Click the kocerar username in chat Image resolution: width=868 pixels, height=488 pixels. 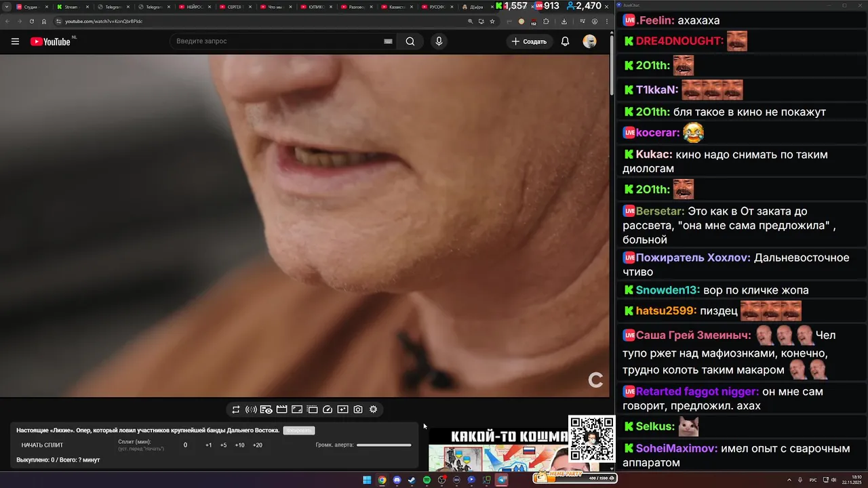click(657, 133)
